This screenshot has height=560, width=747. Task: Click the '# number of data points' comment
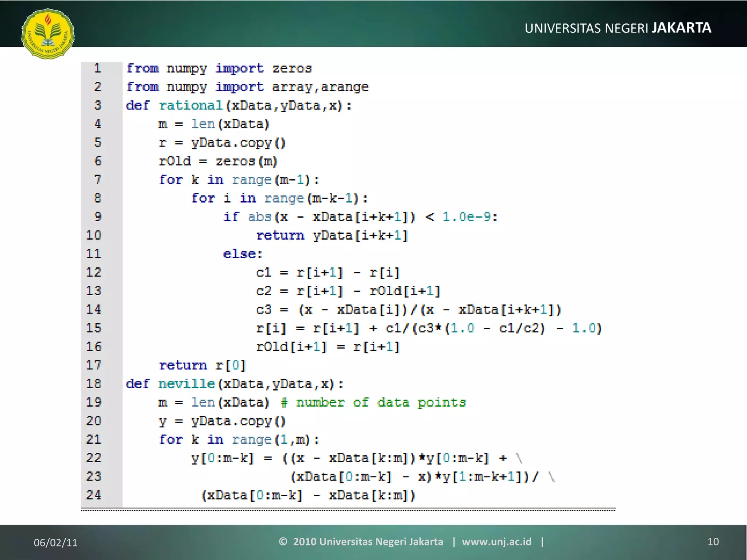pos(373,402)
